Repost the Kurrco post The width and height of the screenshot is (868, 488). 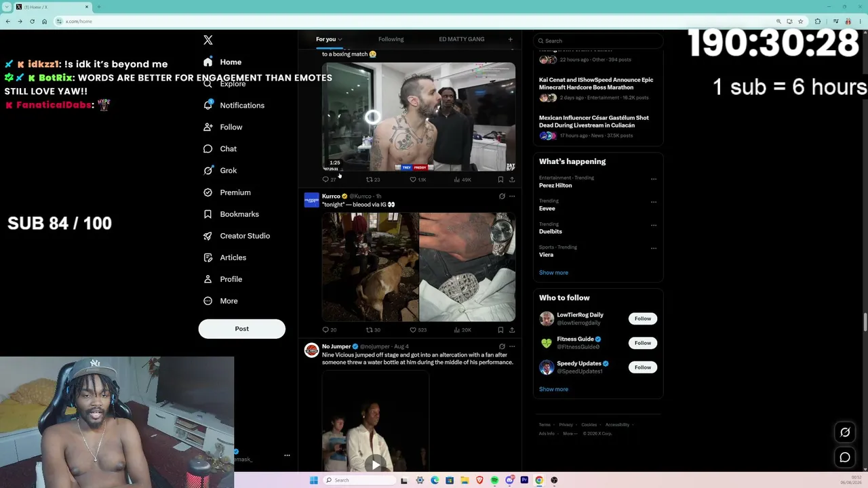[x=373, y=330]
